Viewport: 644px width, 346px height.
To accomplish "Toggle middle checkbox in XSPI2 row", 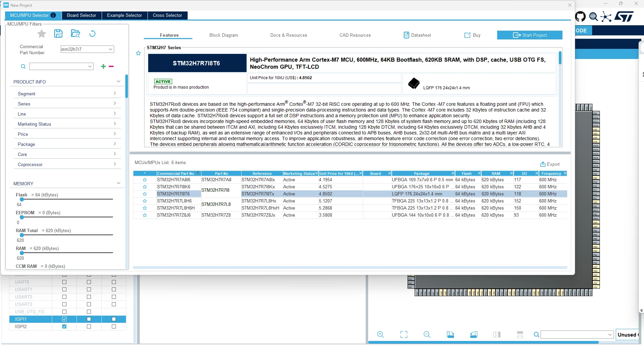I will pos(89,326).
